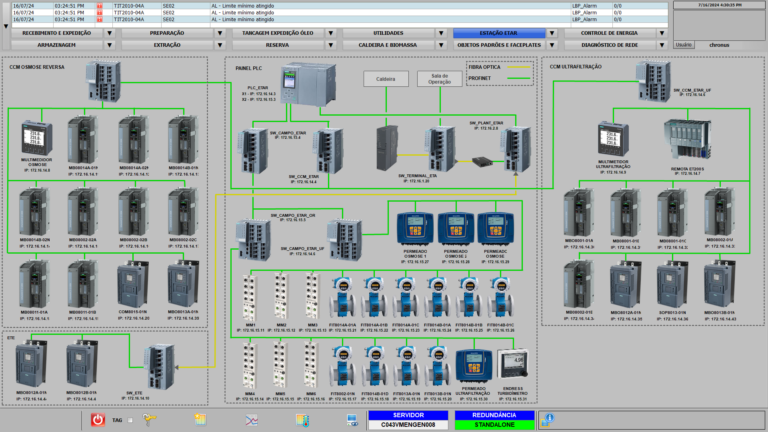Select CCM Osmose Reversa switch icon
The width and height of the screenshot is (768, 432).
103,81
